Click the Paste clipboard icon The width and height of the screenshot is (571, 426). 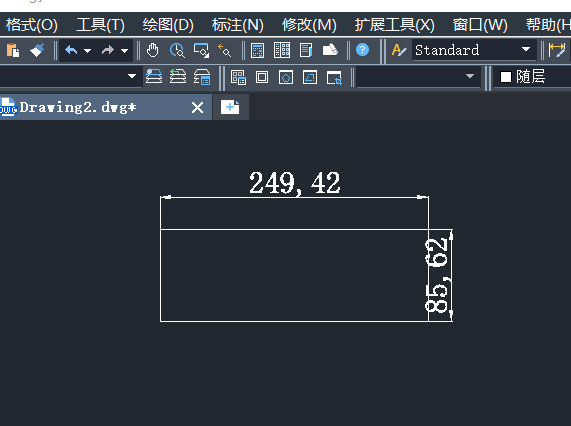[x=13, y=50]
